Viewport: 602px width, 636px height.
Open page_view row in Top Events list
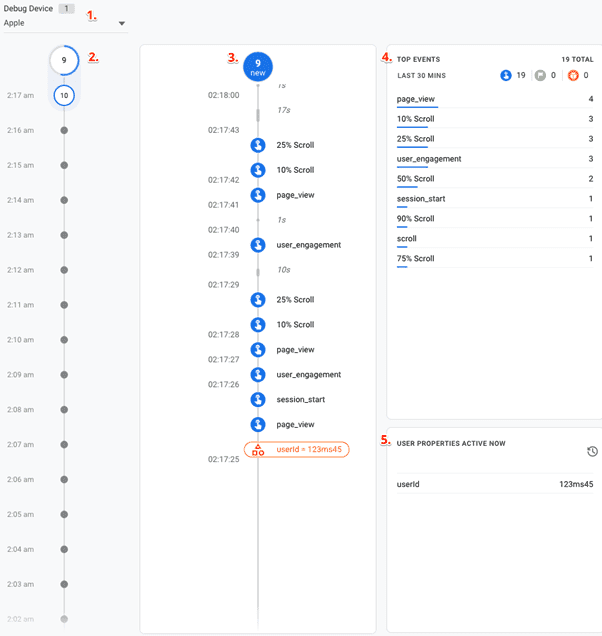495,99
